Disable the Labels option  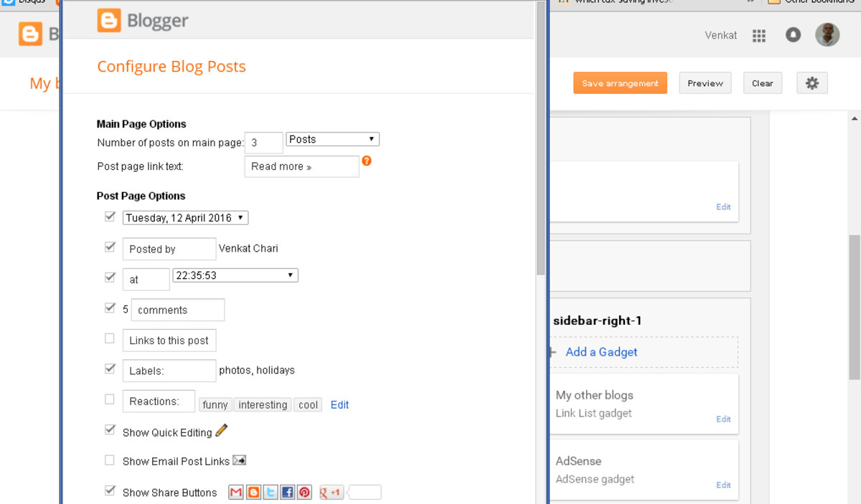110,368
